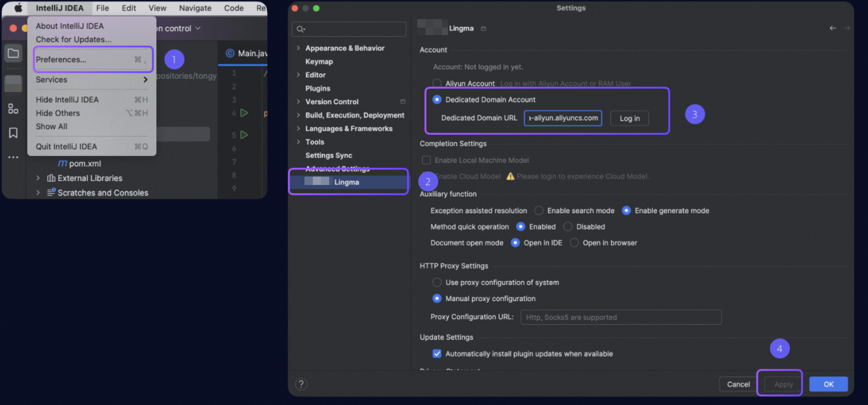Click the run gutter arrow on line 4
This screenshot has width=868, height=405.
[244, 113]
